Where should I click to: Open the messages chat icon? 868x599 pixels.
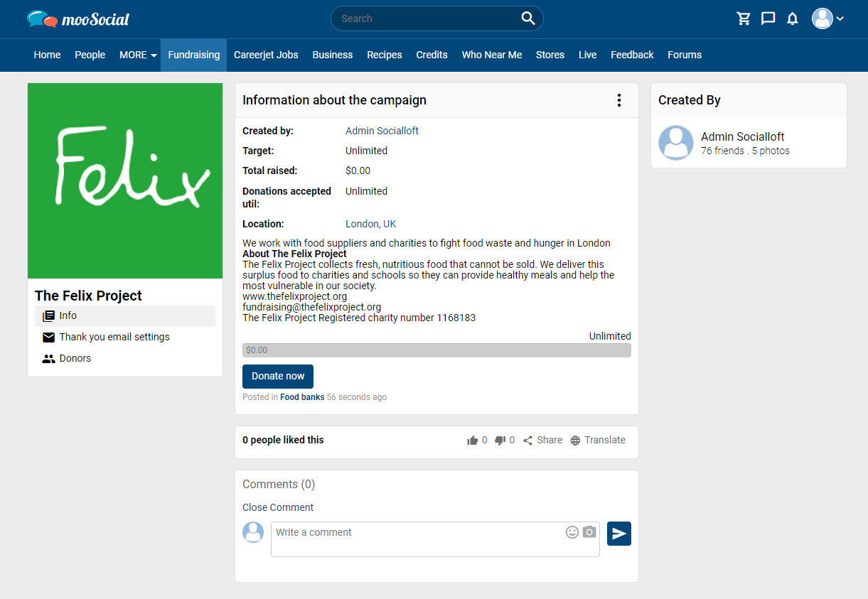click(x=768, y=18)
